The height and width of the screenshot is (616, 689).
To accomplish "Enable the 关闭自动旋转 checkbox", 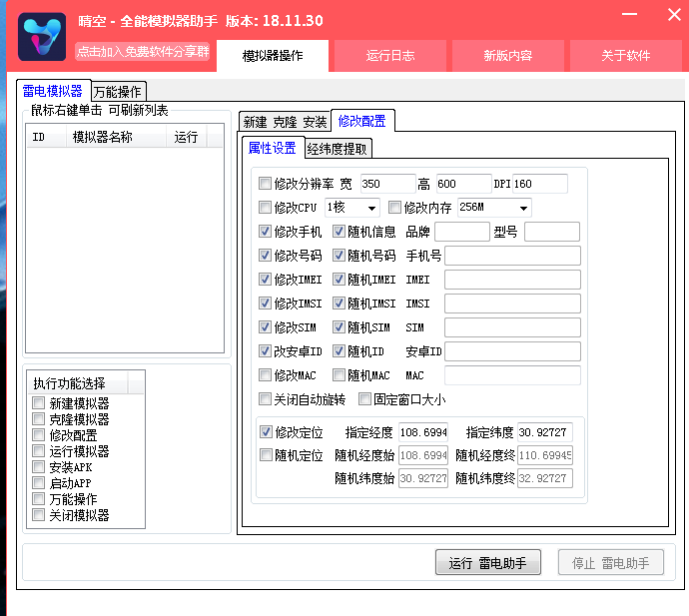I will coord(265,399).
